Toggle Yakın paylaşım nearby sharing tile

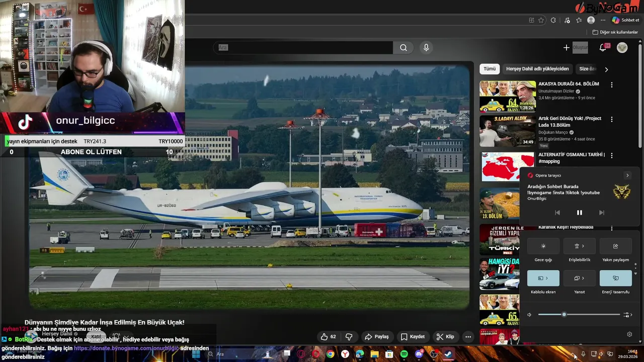(615, 246)
